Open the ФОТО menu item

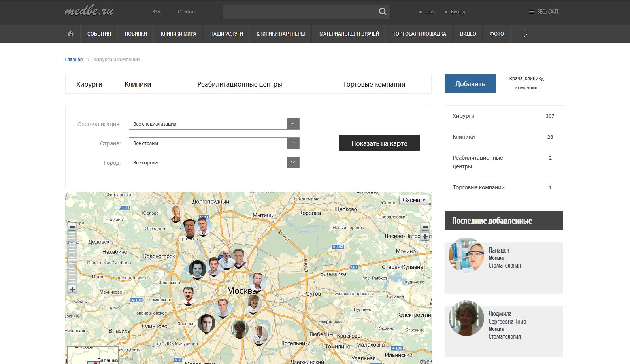click(x=497, y=34)
